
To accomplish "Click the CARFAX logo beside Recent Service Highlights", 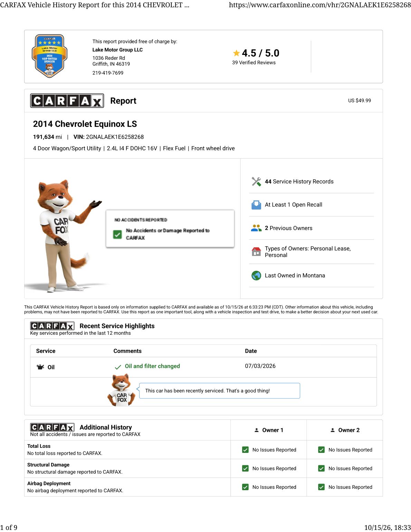I will 52,326.
